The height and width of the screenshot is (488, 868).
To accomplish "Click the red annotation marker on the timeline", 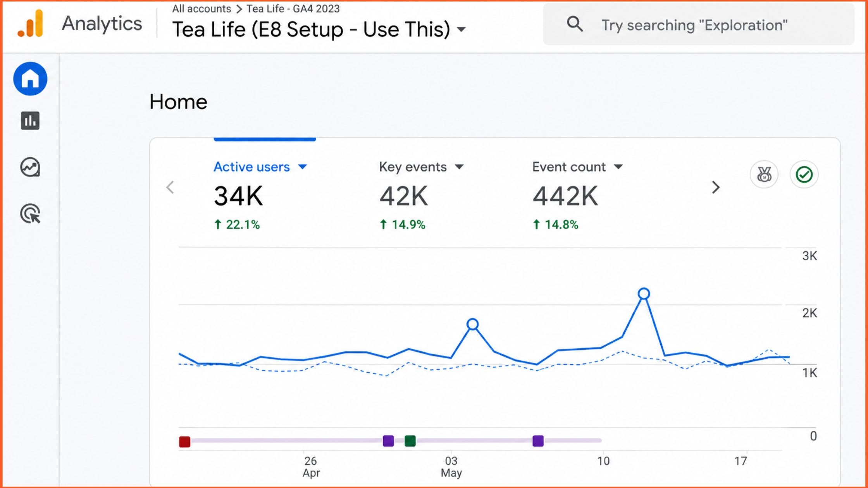I will pyautogui.click(x=184, y=442).
